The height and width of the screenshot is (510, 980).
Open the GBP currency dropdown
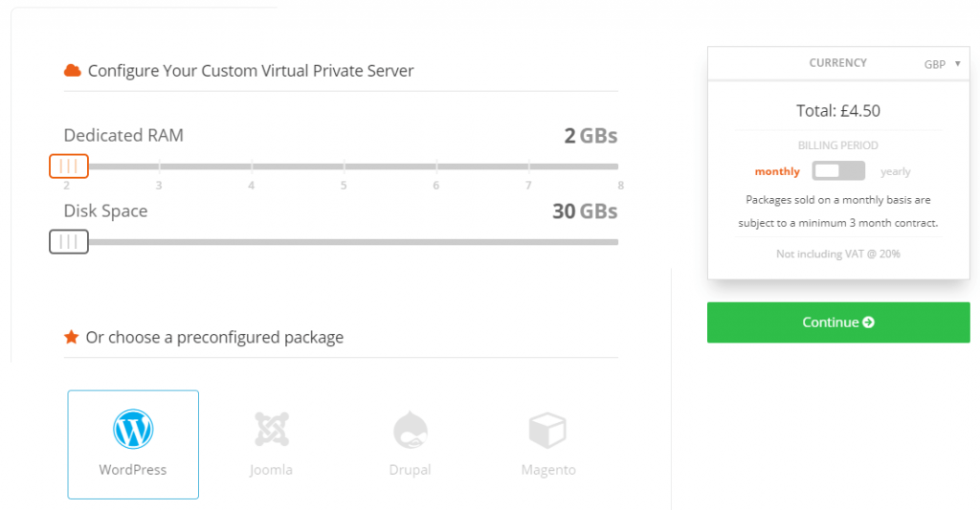pyautogui.click(x=943, y=64)
